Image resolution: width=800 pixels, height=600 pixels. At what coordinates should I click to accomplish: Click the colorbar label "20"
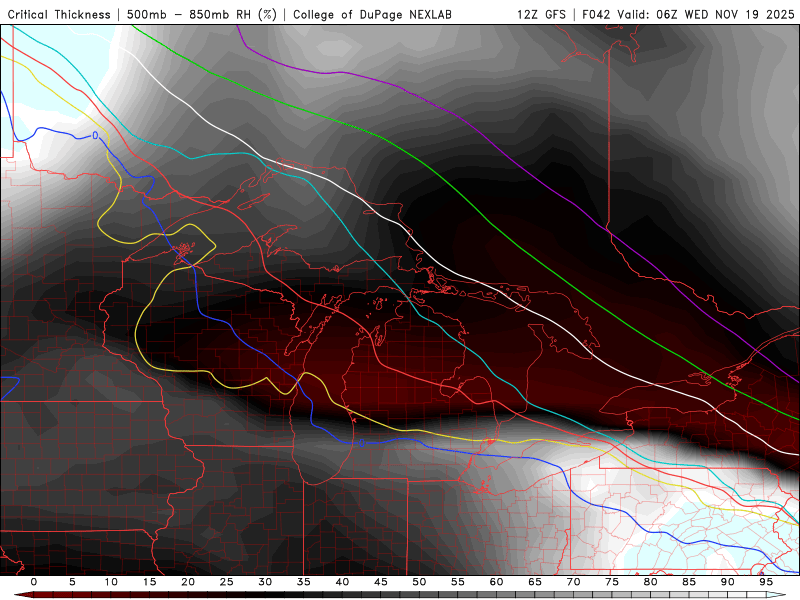(x=188, y=582)
